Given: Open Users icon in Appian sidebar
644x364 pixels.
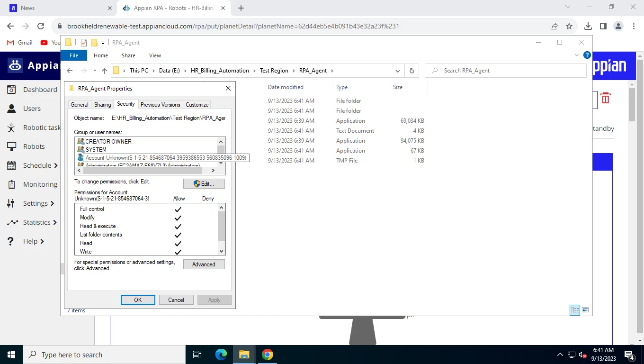Looking at the screenshot, I should coord(12,109).
